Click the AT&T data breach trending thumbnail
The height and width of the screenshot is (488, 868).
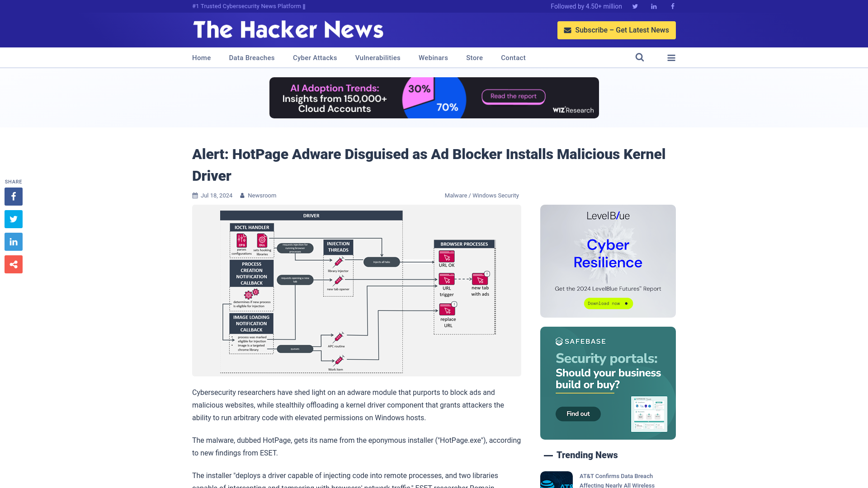click(556, 479)
